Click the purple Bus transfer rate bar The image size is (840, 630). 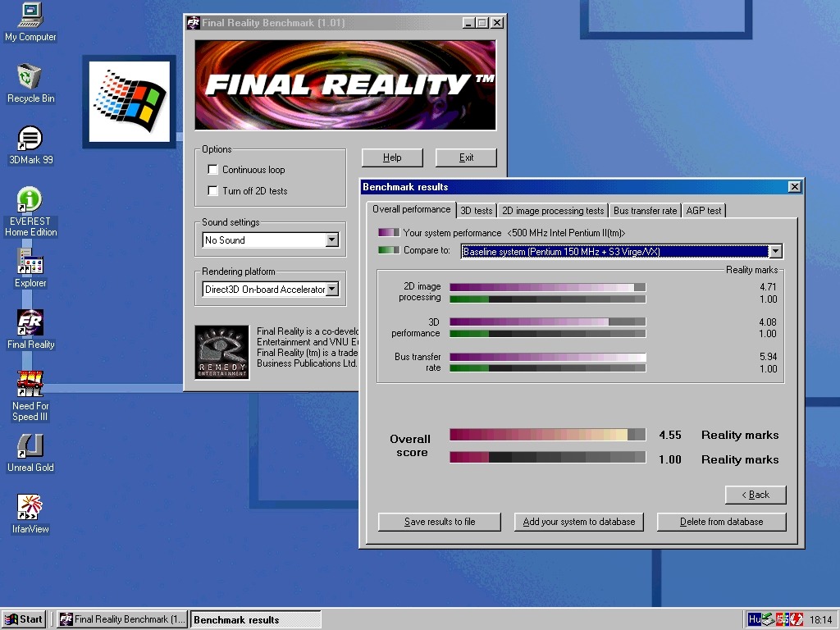[547, 358]
